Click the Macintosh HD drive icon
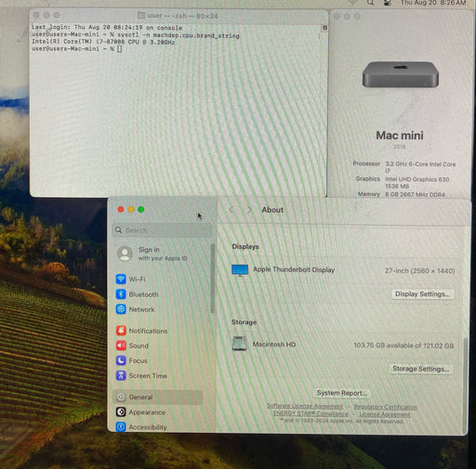The height and width of the screenshot is (469, 476). click(240, 344)
